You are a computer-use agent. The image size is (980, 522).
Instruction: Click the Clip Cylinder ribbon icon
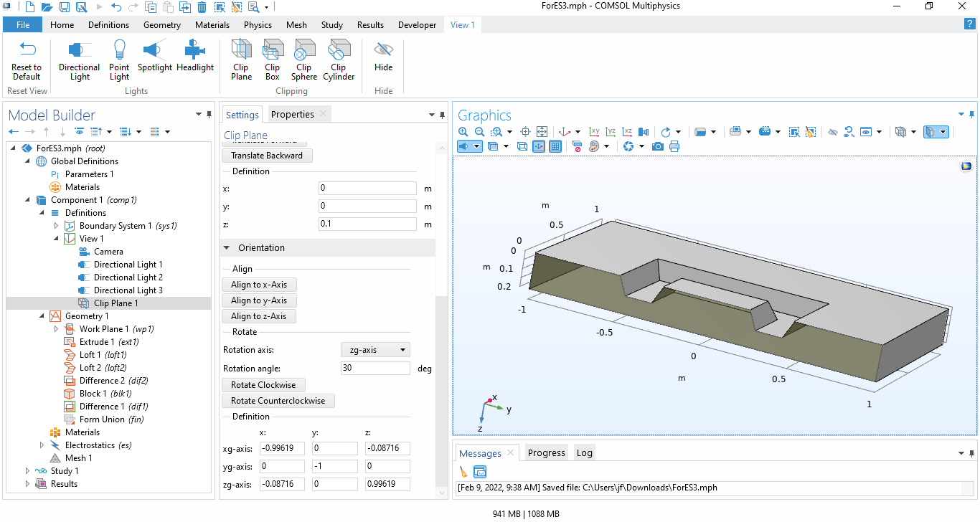pyautogui.click(x=339, y=60)
